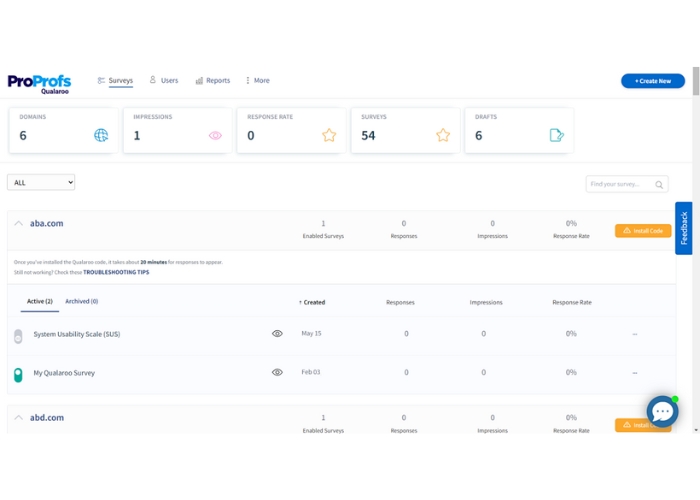Click the page scrollbar thumb
The width and height of the screenshot is (700, 500).
[x=696, y=81]
